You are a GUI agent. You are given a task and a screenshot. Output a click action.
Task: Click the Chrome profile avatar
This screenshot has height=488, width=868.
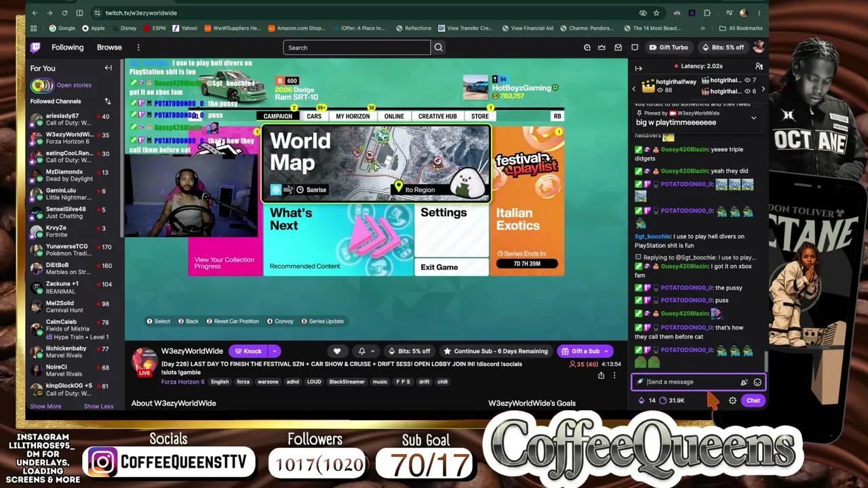pyautogui.click(x=744, y=13)
